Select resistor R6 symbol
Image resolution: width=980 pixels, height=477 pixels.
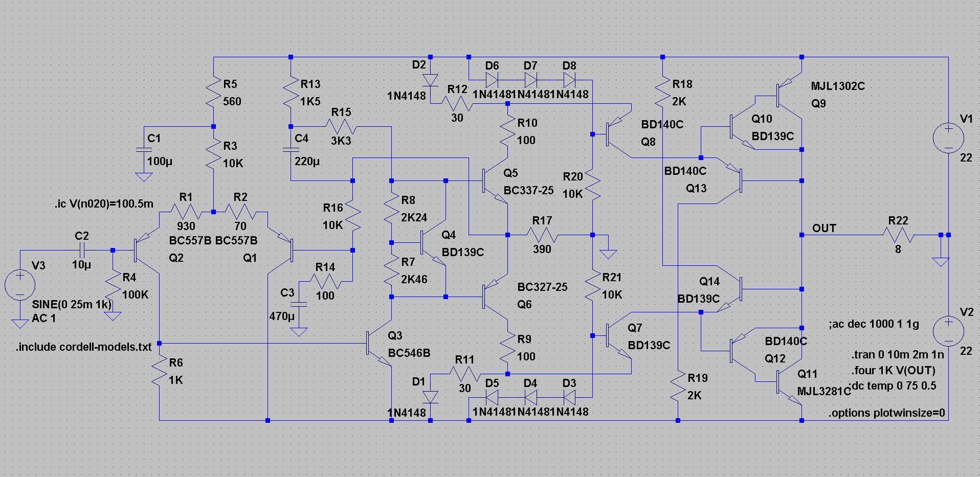tap(159, 371)
